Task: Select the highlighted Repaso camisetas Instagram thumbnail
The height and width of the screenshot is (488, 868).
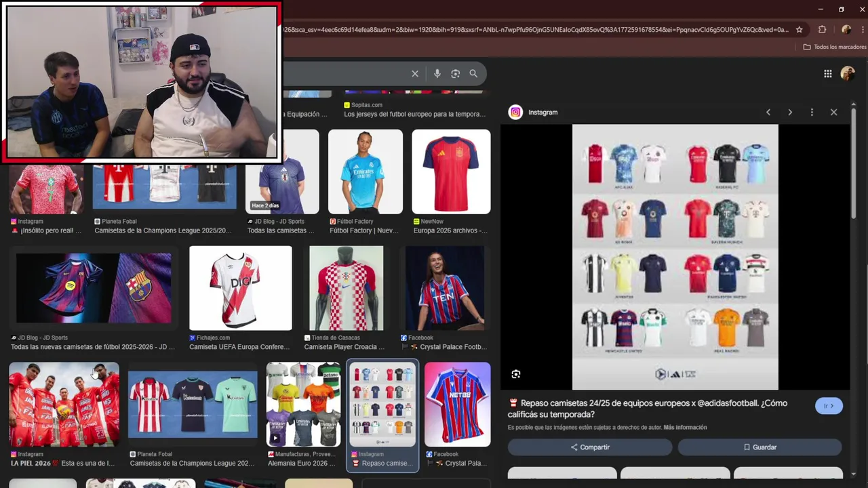Action: pos(382,405)
